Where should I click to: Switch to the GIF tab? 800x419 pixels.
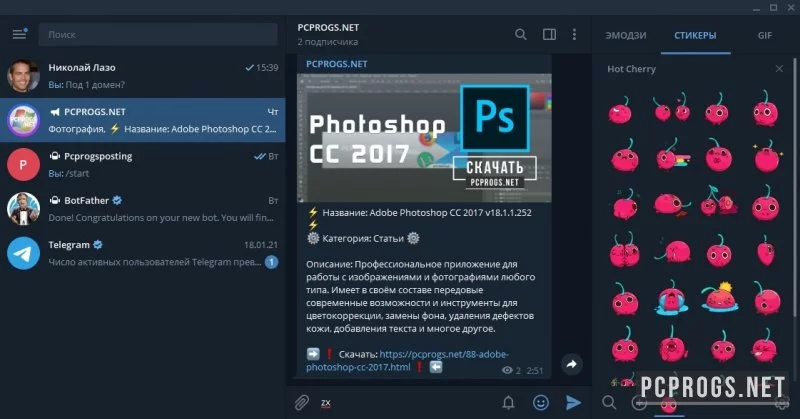click(764, 35)
